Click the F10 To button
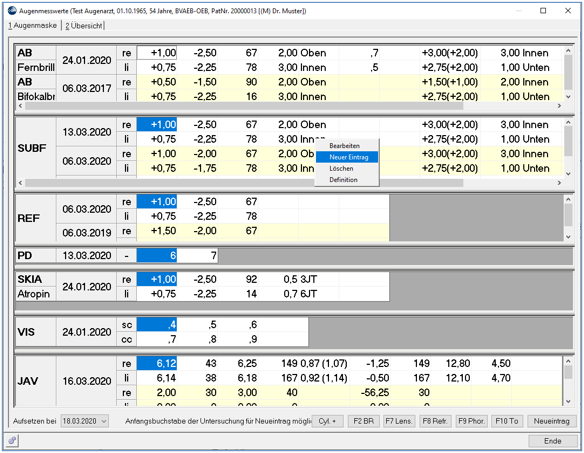Image resolution: width=584 pixels, height=453 pixels. [x=507, y=421]
